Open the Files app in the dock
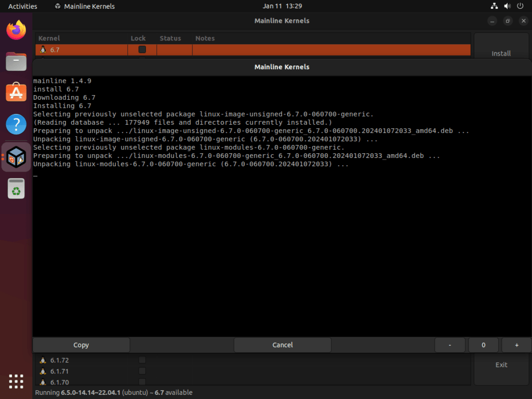 [16, 61]
